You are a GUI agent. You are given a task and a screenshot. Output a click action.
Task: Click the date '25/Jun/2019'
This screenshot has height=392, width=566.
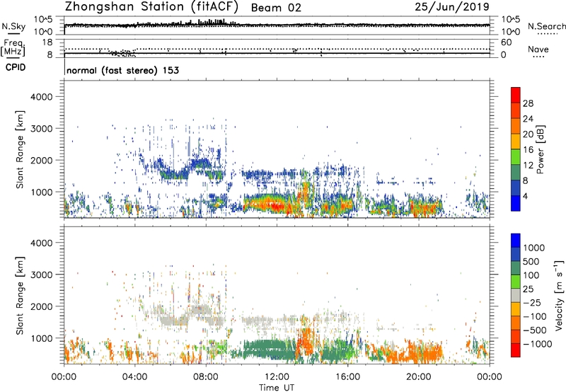point(452,6)
